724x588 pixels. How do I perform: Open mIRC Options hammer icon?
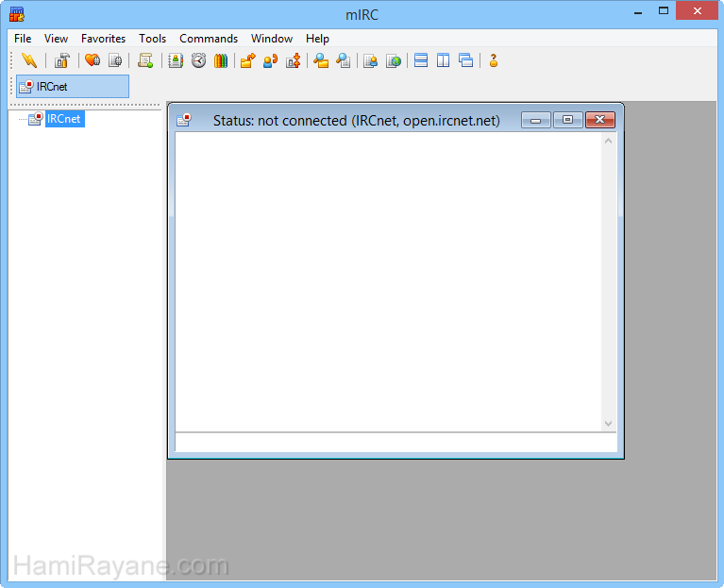(62, 60)
